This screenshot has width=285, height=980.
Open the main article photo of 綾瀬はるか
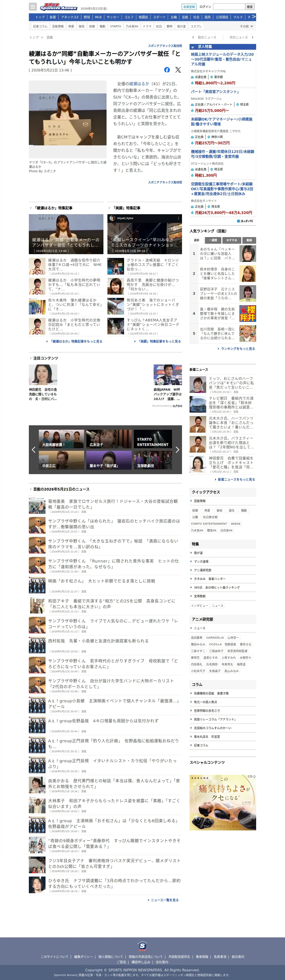pos(68,119)
